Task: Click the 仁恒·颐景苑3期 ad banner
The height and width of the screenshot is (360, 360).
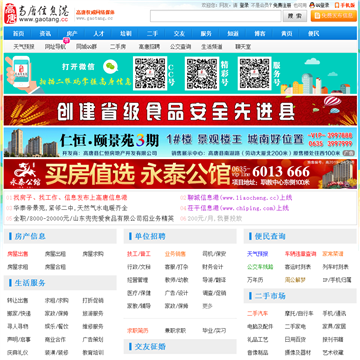Action: coord(180,142)
